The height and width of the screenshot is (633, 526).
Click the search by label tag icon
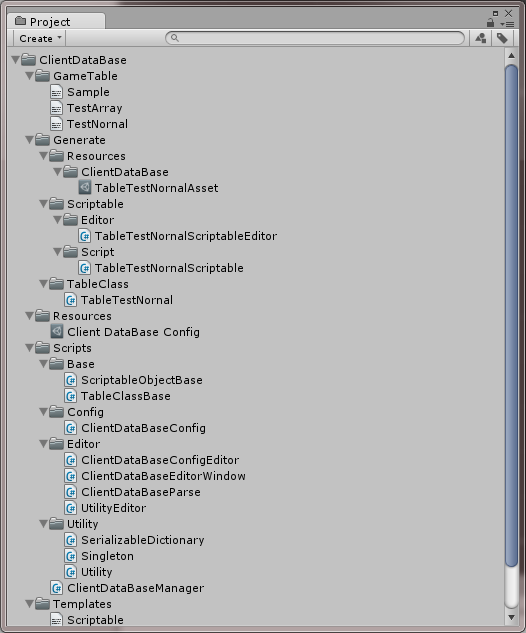(x=502, y=38)
